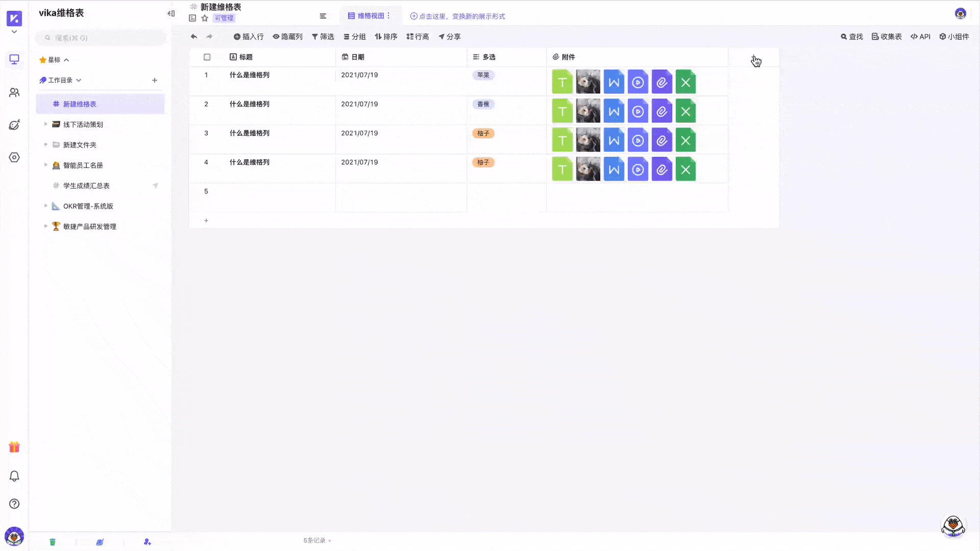Select the row 1 checkbox in the grid
This screenshot has width=980, height=551.
tap(207, 75)
